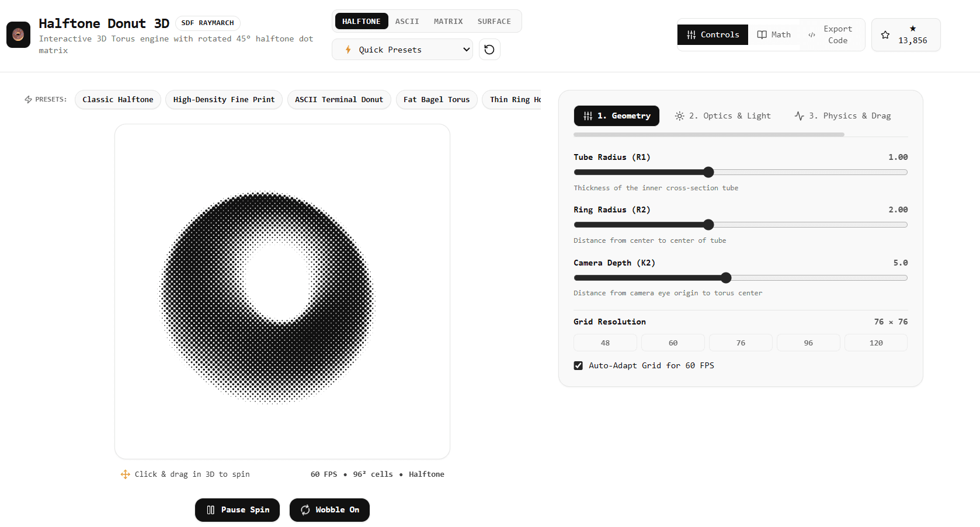Switch to SURFACE render mode
This screenshot has width=980, height=527.
[x=494, y=21]
